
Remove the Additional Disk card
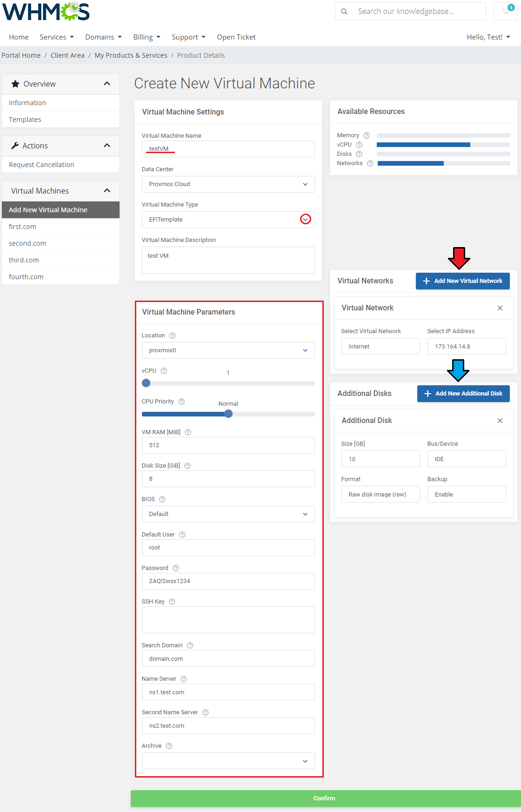click(500, 421)
